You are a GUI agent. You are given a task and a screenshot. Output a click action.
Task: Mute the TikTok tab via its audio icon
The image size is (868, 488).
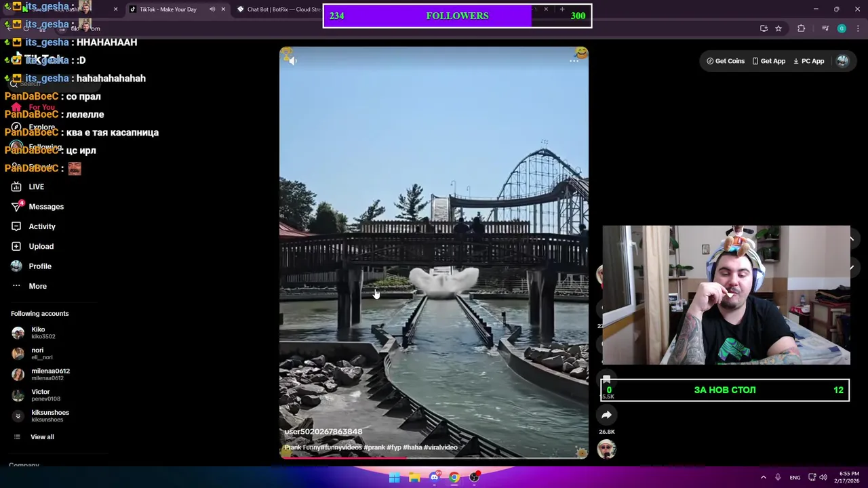point(212,9)
